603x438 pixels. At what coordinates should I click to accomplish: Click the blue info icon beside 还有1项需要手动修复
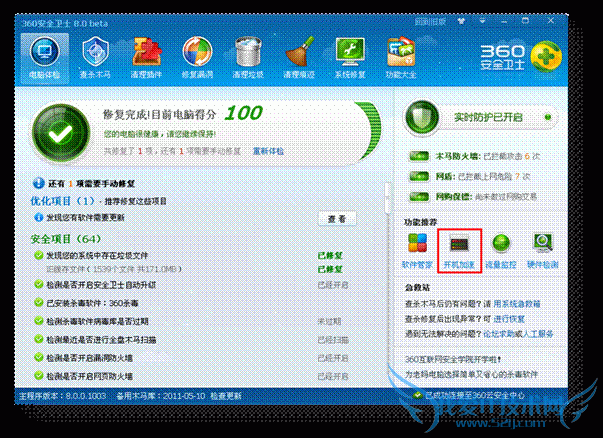click(38, 183)
